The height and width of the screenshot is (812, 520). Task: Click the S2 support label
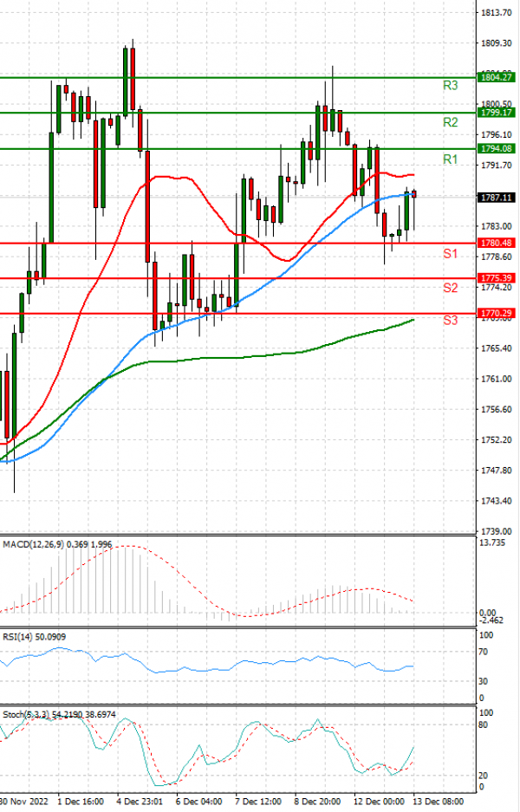click(x=450, y=288)
